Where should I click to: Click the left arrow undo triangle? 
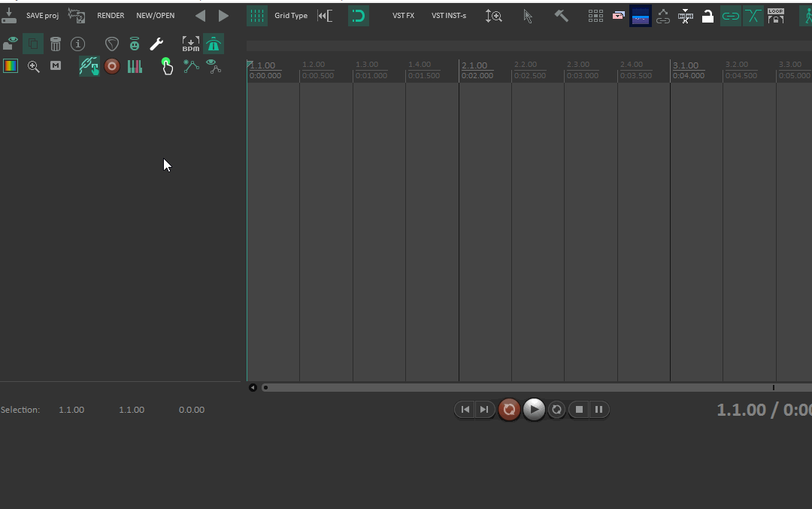(201, 16)
